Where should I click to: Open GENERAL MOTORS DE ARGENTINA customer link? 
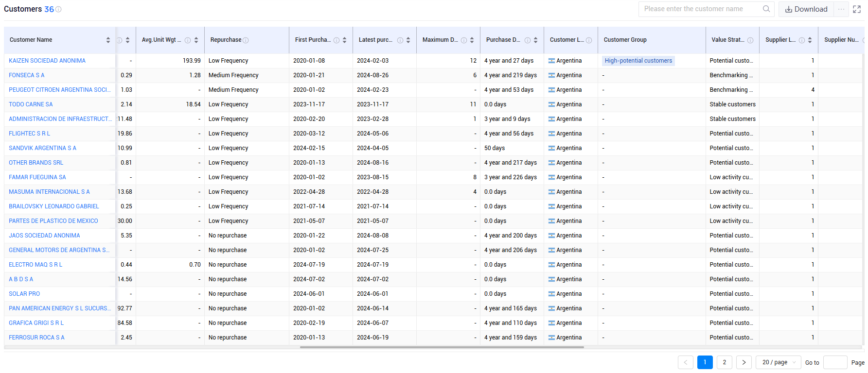coord(59,250)
